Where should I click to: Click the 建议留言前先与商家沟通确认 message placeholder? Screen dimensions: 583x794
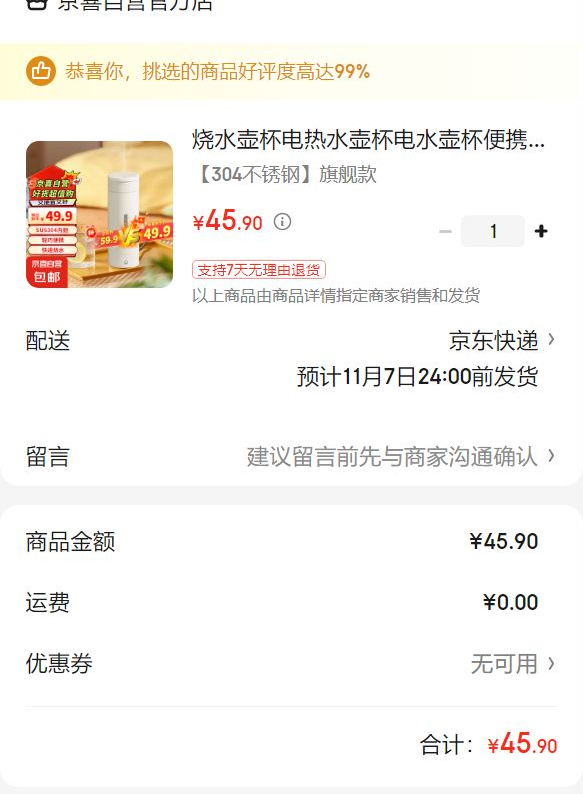click(392, 456)
